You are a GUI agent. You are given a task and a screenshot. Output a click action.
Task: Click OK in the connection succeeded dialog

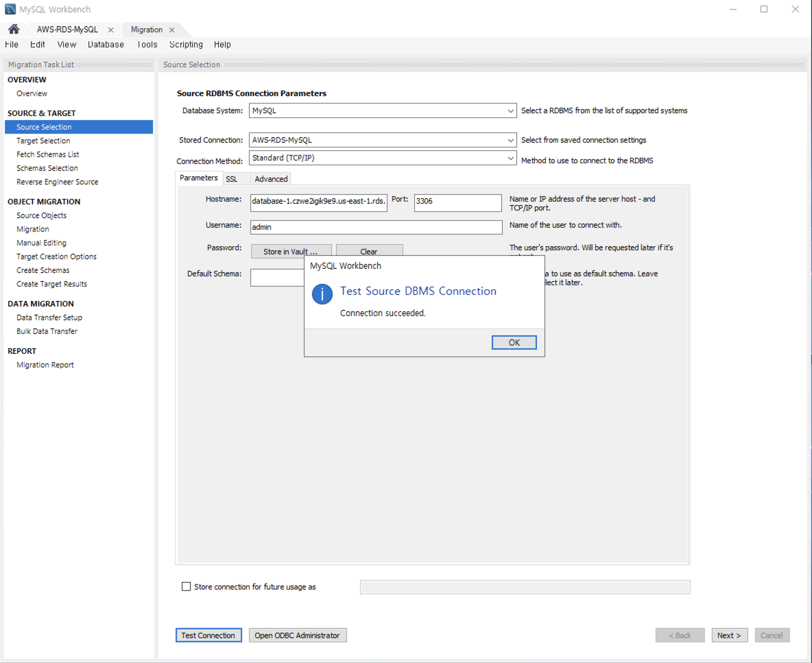point(514,343)
